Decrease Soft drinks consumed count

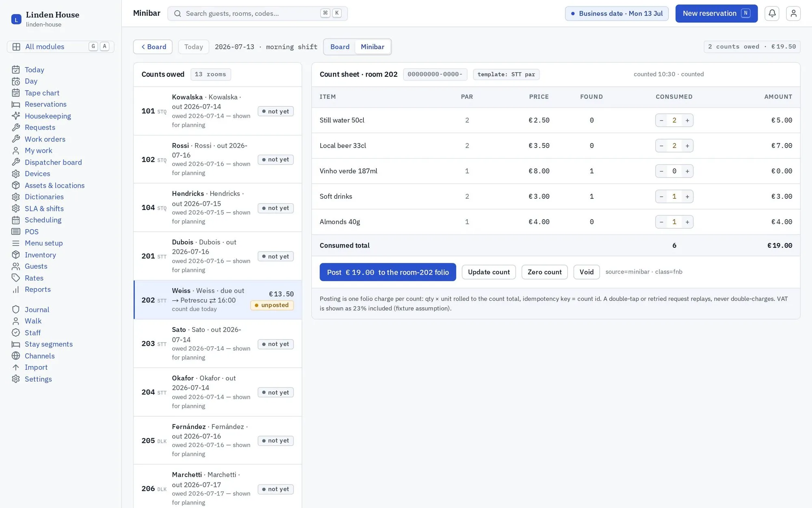[661, 196]
